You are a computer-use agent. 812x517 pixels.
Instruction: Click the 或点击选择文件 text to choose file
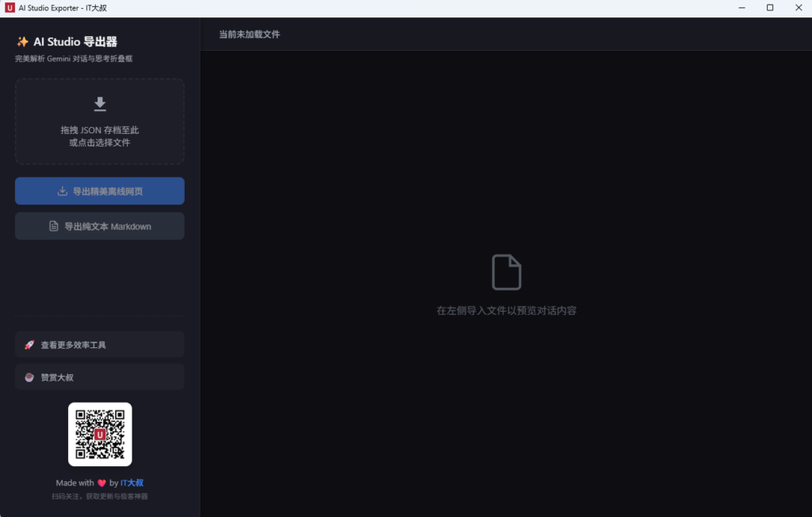(100, 143)
